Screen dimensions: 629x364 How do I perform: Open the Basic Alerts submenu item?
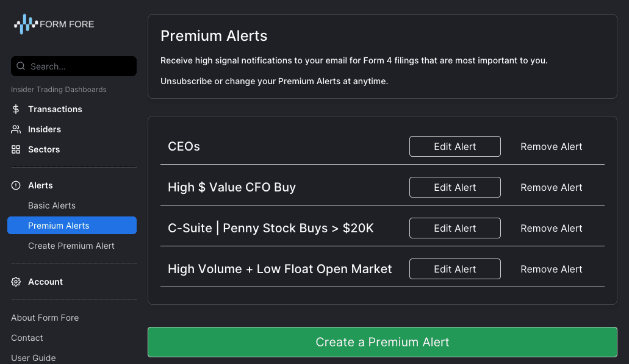click(52, 205)
